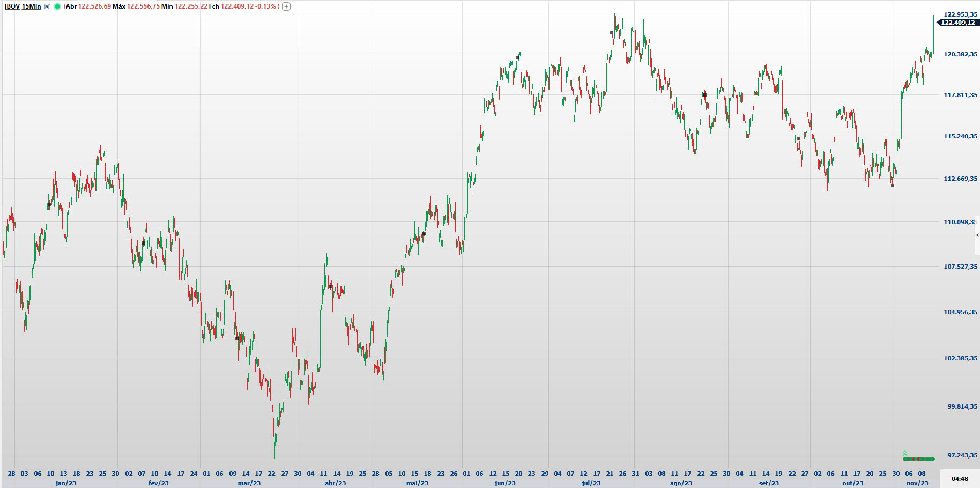This screenshot has width=980, height=488.
Task: Click the 117.811,35 price axis label
Action: point(960,95)
